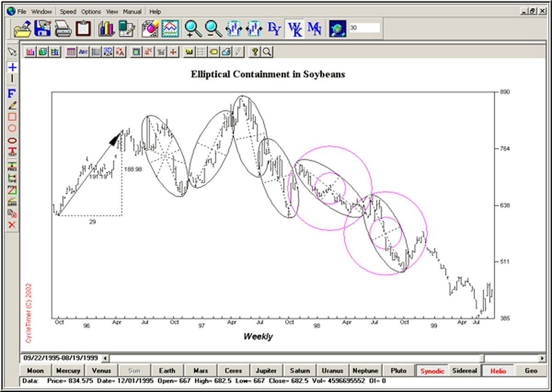Viewport: 552px width, 392px height.
Task: Click the red X delete tool
Action: click(12, 225)
